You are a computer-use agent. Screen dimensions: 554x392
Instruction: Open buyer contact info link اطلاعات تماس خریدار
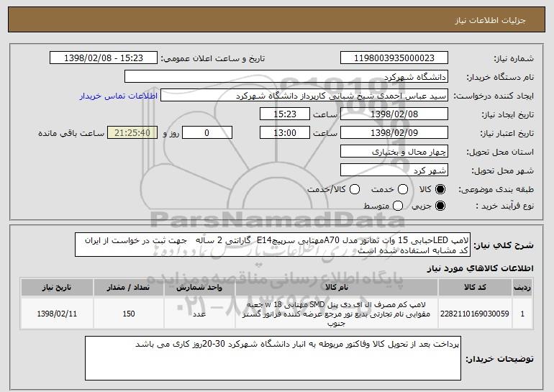[119, 96]
